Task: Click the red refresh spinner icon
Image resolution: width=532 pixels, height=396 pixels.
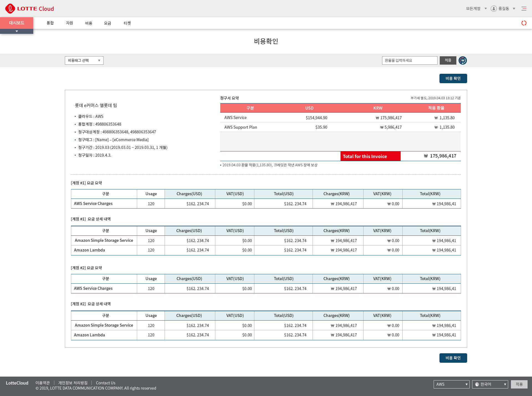Action: pyautogui.click(x=524, y=23)
